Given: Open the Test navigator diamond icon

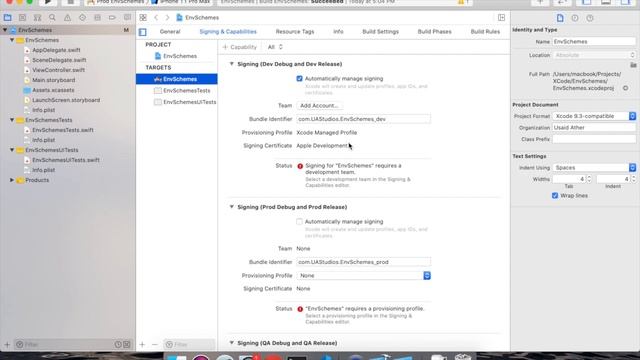Looking at the screenshot, I should click(82, 18).
